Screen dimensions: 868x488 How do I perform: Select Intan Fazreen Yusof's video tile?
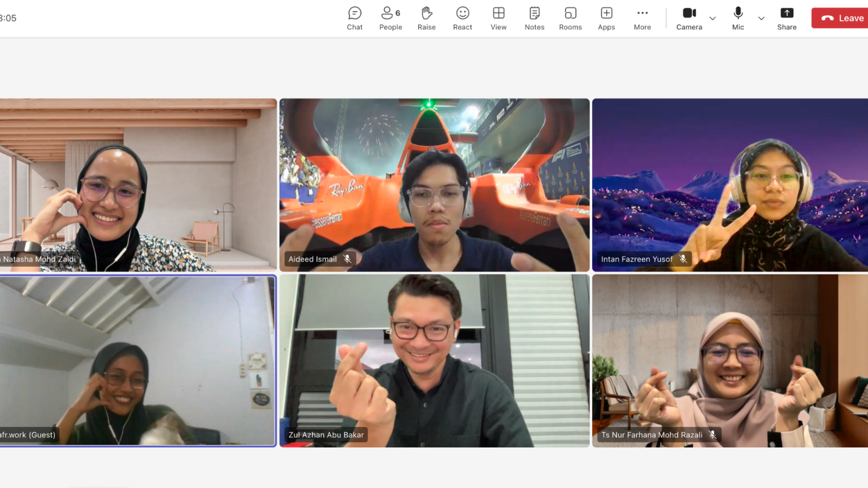730,185
